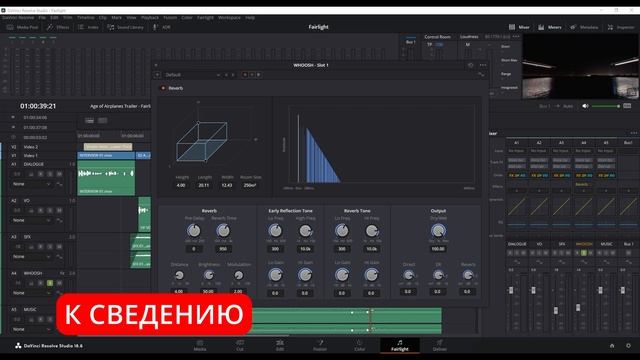This screenshot has height=360, width=640.
Task: Click the Dry/Wet output knob
Action: (438, 231)
